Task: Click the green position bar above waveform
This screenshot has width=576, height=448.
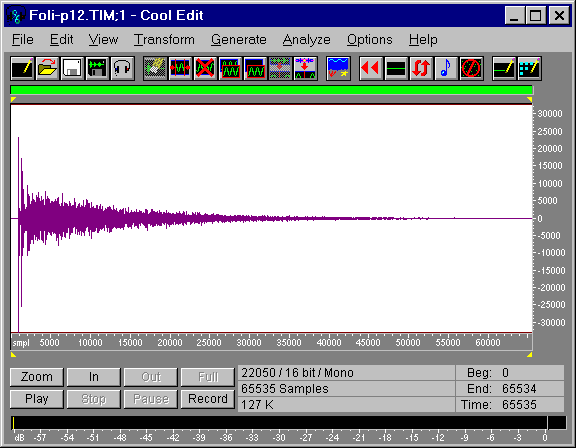Action: coord(271,90)
